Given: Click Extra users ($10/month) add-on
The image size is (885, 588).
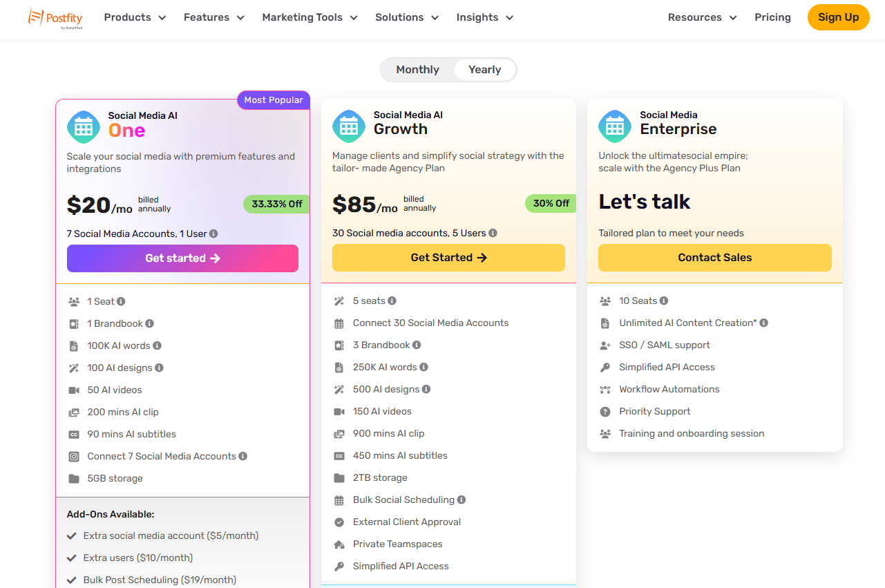Looking at the screenshot, I should [138, 558].
